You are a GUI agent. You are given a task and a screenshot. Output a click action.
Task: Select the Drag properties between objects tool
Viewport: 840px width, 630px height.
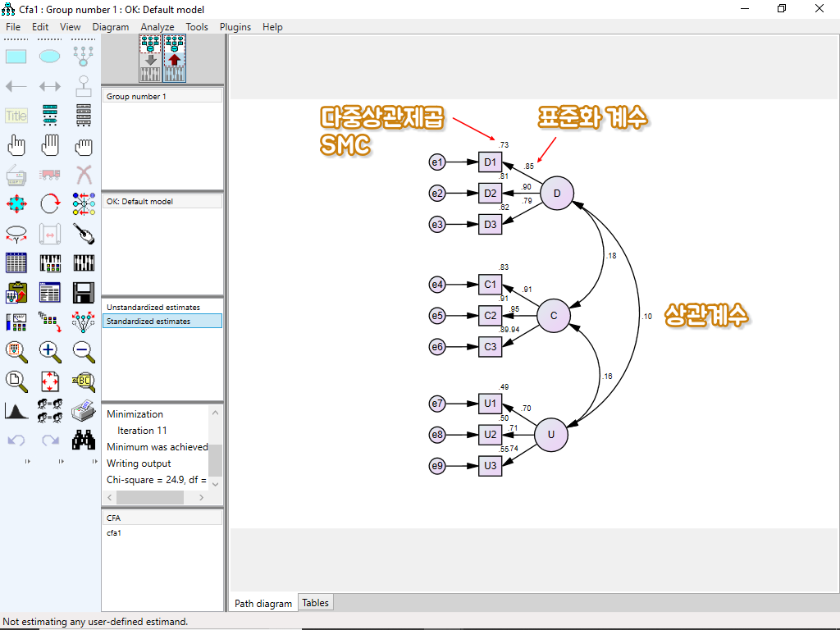tap(50, 322)
